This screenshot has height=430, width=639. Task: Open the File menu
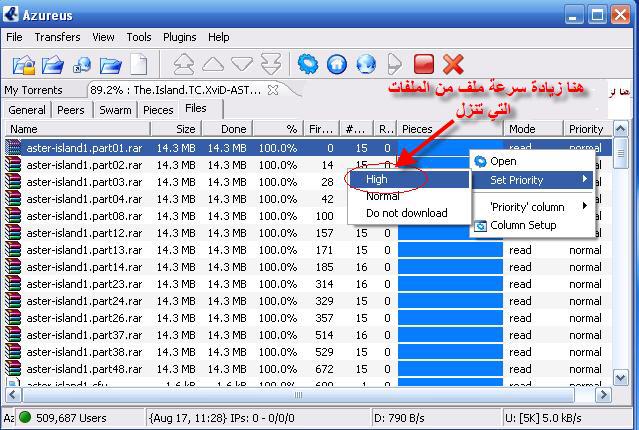pyautogui.click(x=14, y=37)
